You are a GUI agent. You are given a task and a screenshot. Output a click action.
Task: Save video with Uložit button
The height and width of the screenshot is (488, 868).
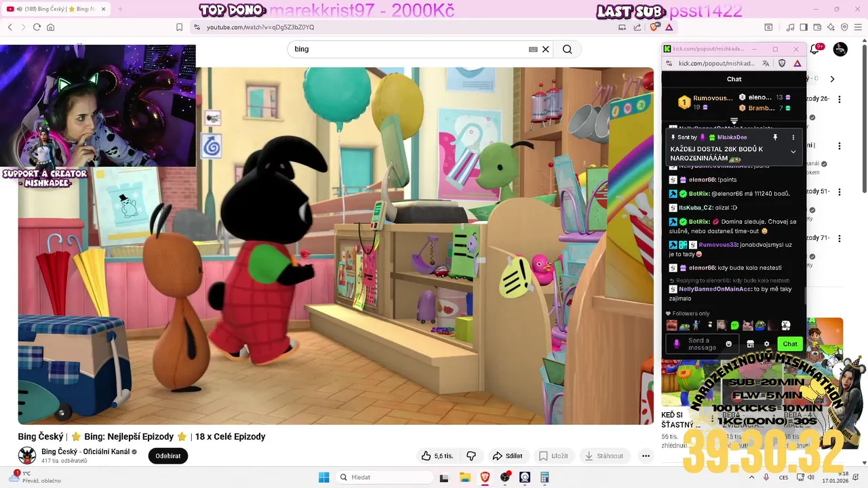pos(553,456)
